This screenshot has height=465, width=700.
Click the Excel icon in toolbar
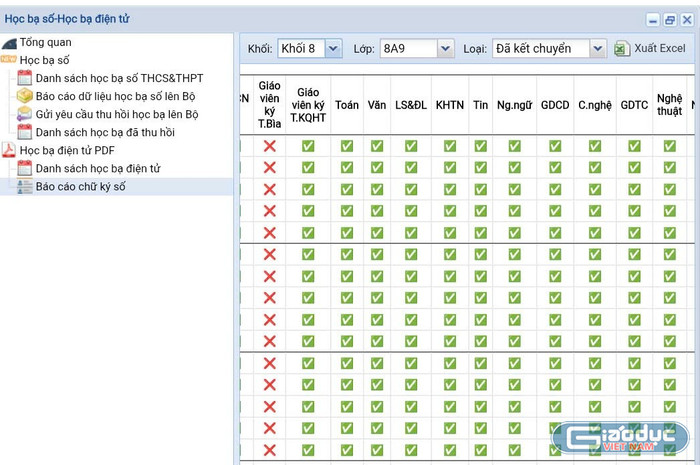pos(622,49)
